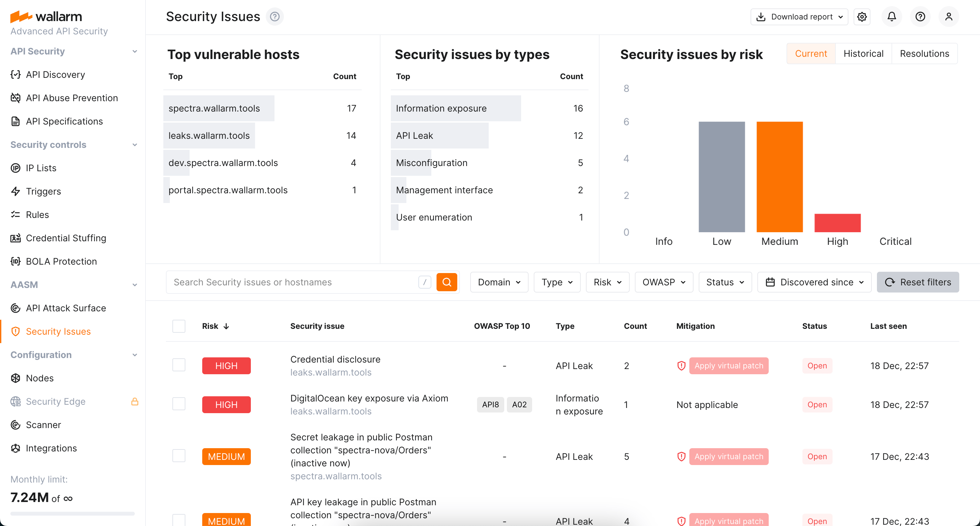Open the Domain filter dropdown
The width and height of the screenshot is (980, 526).
pos(499,282)
